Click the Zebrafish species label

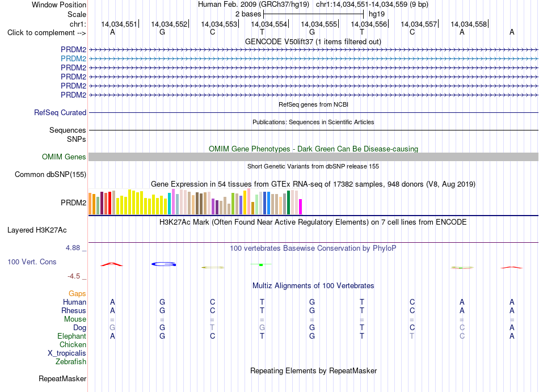point(71,362)
